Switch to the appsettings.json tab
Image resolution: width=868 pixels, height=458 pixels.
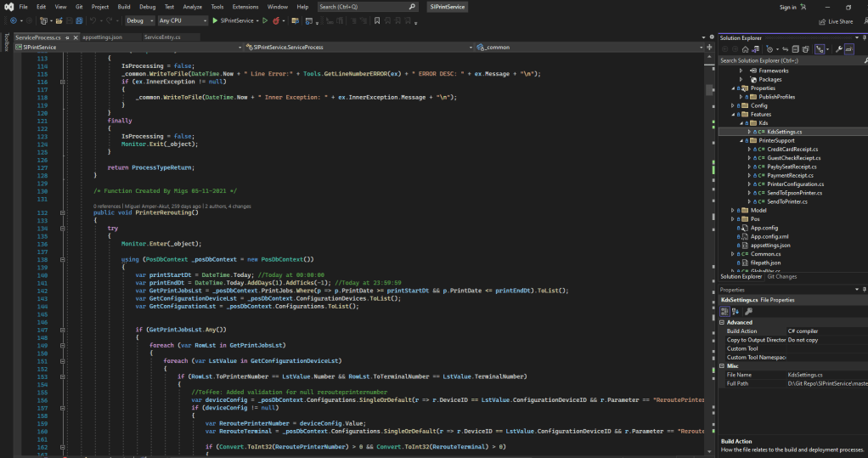(103, 37)
